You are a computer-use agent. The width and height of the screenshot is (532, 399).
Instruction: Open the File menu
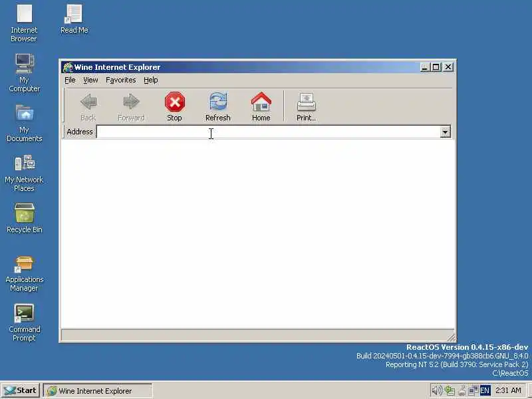click(70, 80)
